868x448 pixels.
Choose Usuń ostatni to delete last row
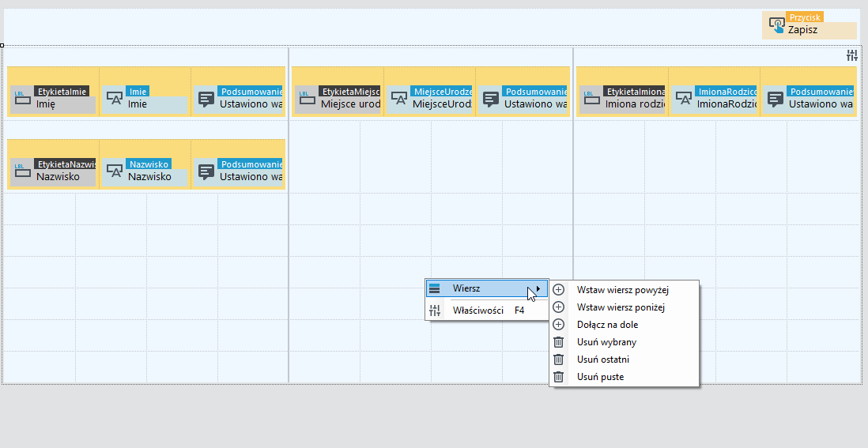tap(624, 360)
